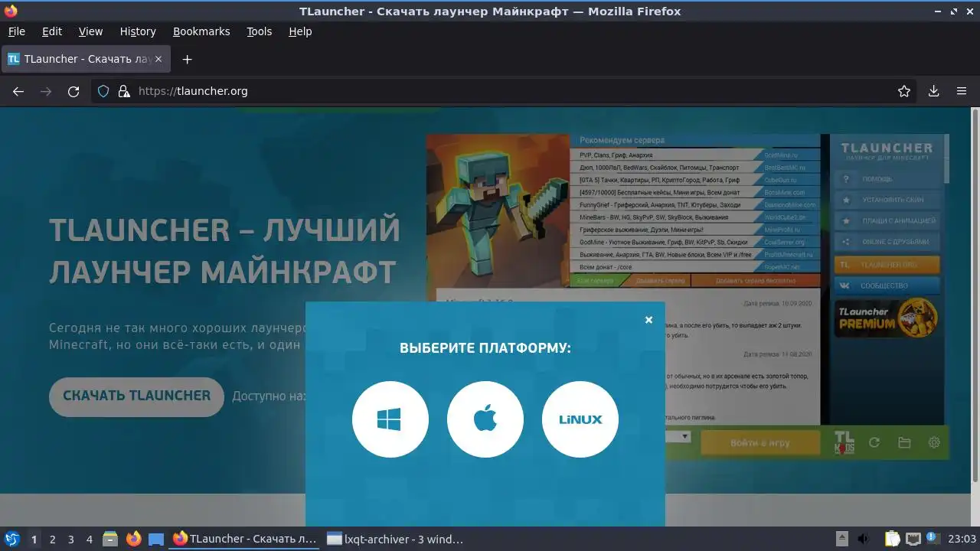Select the TLauncher tab
The width and height of the screenshot is (980, 551).
click(86, 59)
